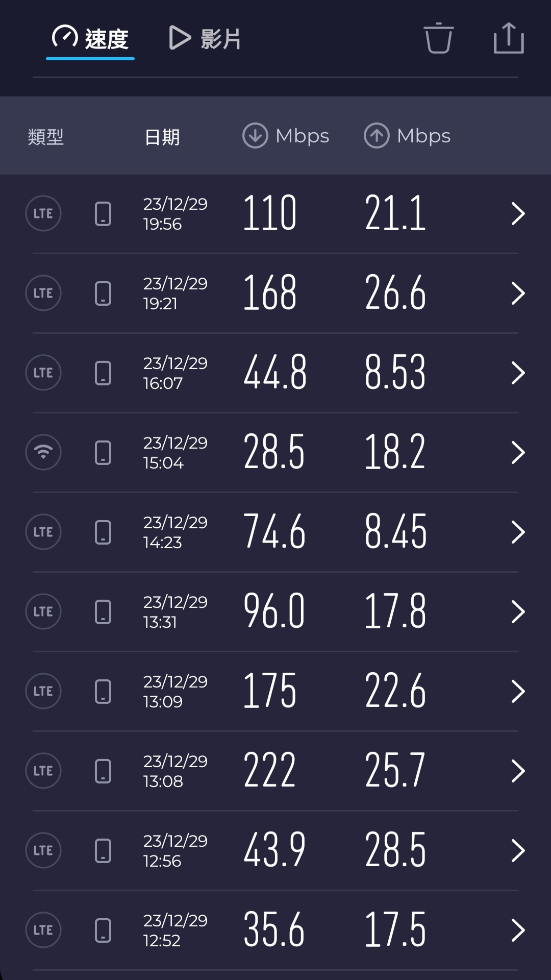Image resolution: width=551 pixels, height=980 pixels.
Task: Switch to the 影片 tab
Action: pos(205,39)
